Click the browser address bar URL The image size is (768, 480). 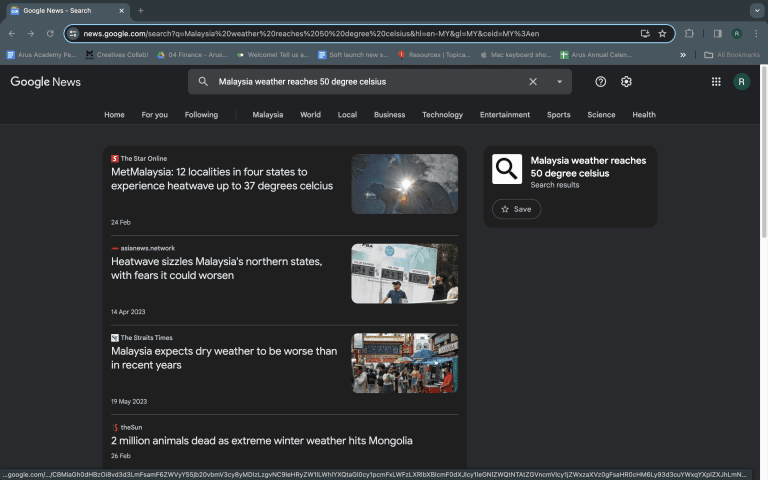click(x=311, y=34)
